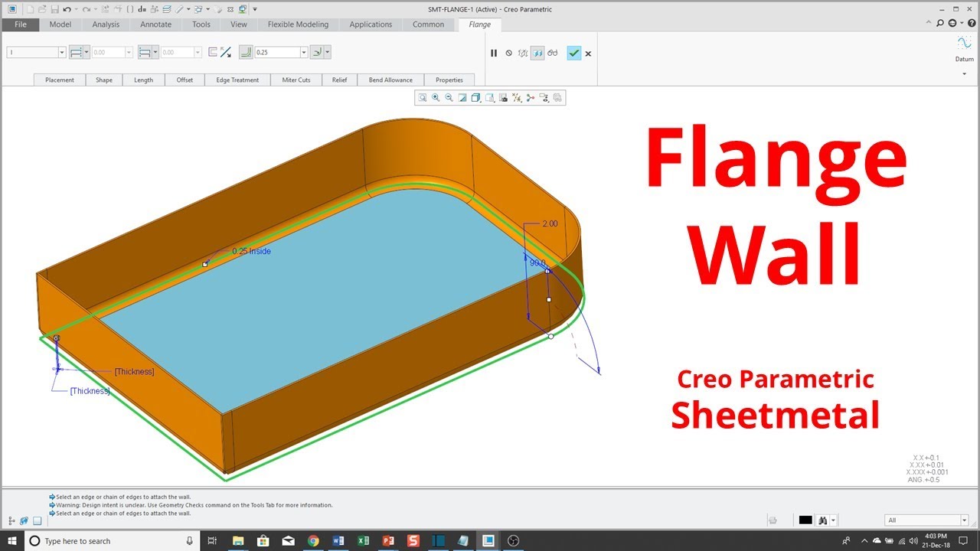Expand the flange shape profile dropdown

pyautogui.click(x=61, y=52)
